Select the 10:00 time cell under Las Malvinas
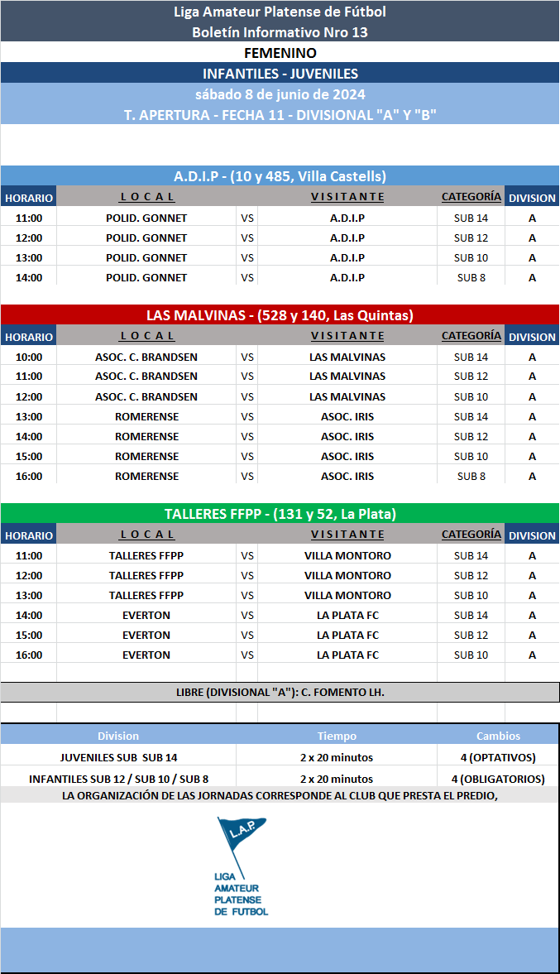Viewport: 560px width, 974px height. [28, 357]
